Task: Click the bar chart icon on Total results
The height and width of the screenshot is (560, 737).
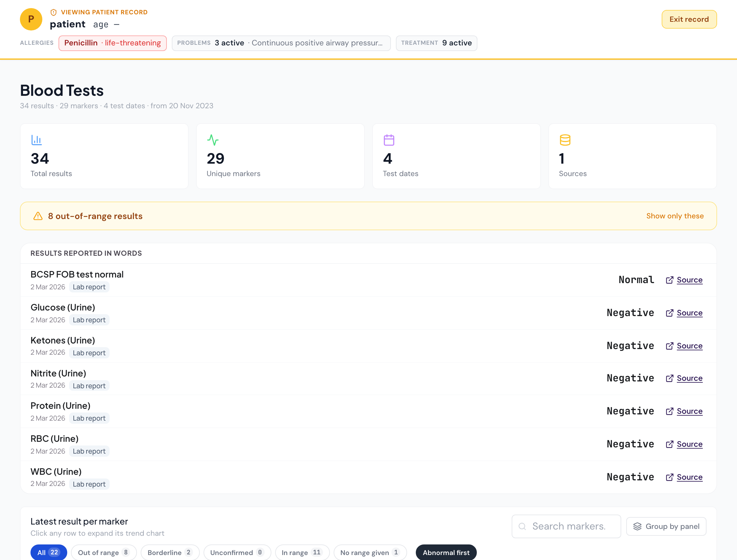Action: [36, 140]
